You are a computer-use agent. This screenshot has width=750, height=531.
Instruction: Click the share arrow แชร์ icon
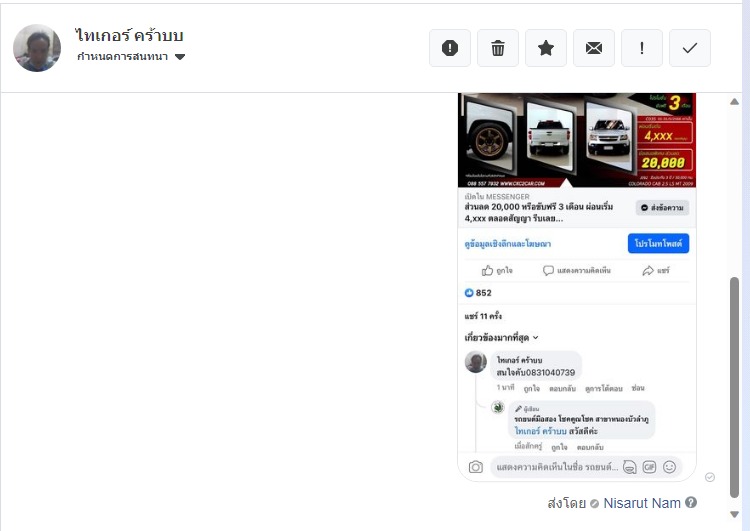pyautogui.click(x=647, y=271)
